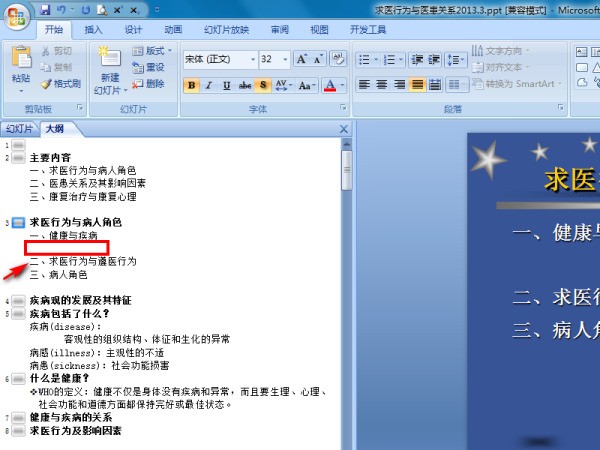Open font color dropdown arrow

pyautogui.click(x=342, y=85)
